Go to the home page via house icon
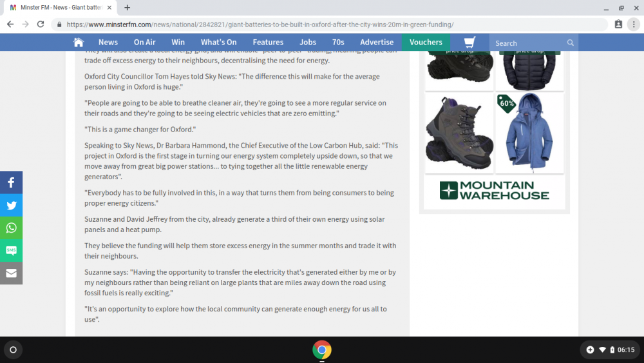 [78, 43]
